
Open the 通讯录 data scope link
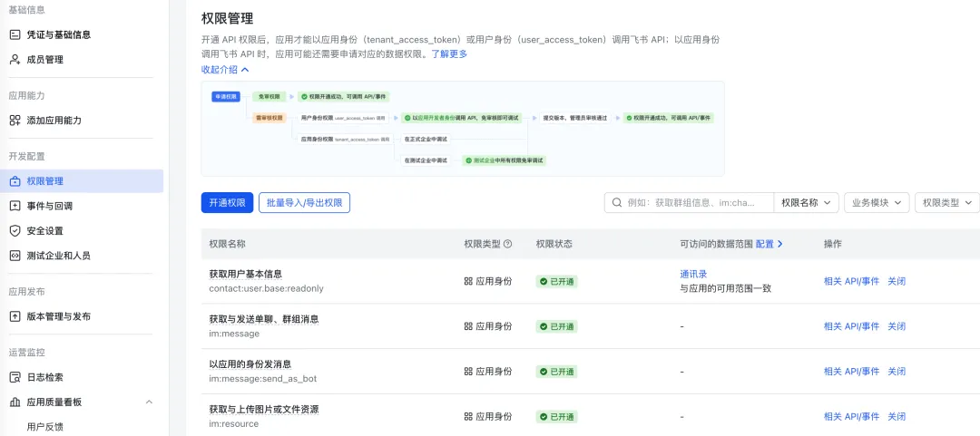pos(693,275)
